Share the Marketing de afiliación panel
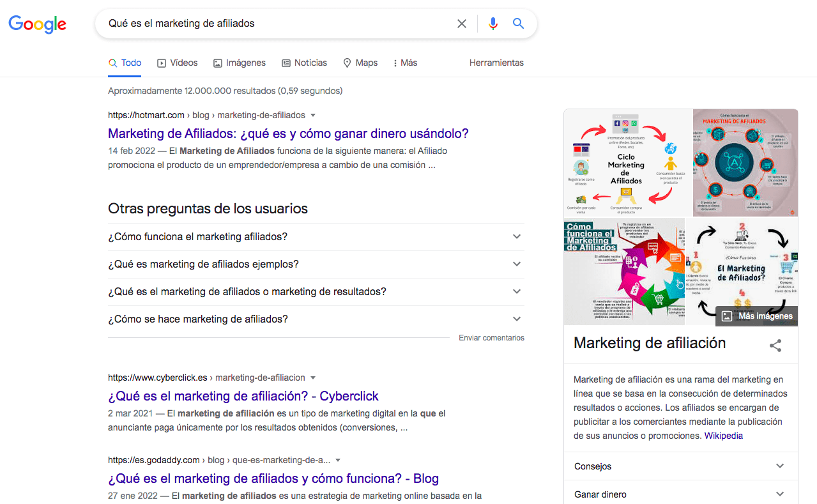Screen dimensions: 817x504 click(x=775, y=345)
